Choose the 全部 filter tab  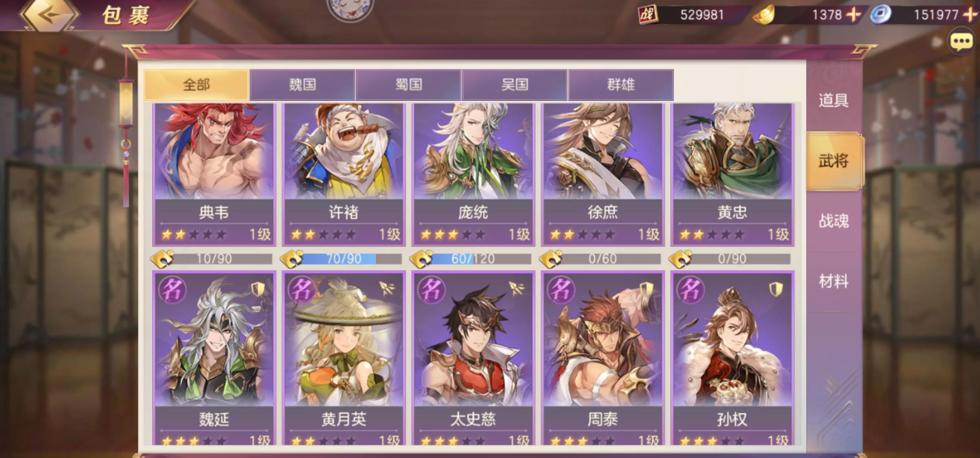[x=196, y=85]
